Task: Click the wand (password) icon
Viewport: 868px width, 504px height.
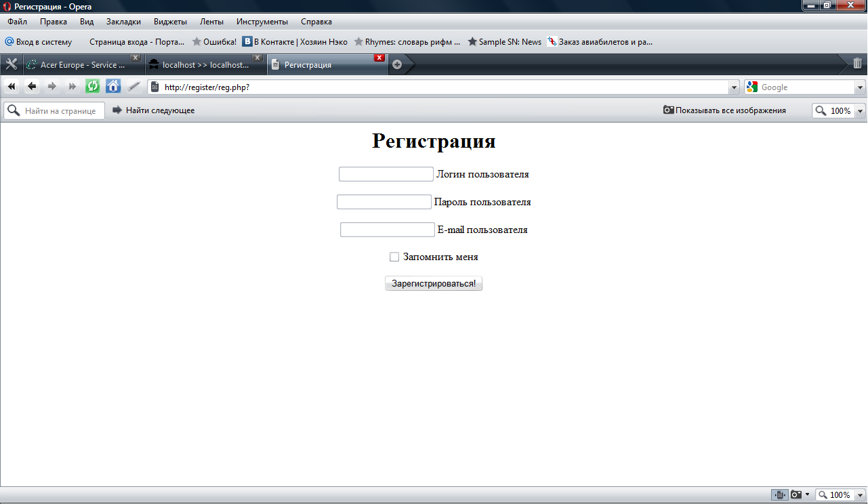Action: [134, 87]
